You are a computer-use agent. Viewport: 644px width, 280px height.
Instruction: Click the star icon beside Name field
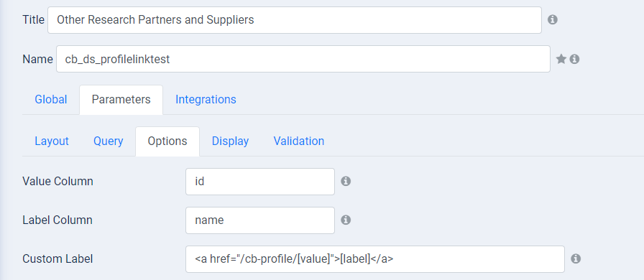pyautogui.click(x=561, y=59)
